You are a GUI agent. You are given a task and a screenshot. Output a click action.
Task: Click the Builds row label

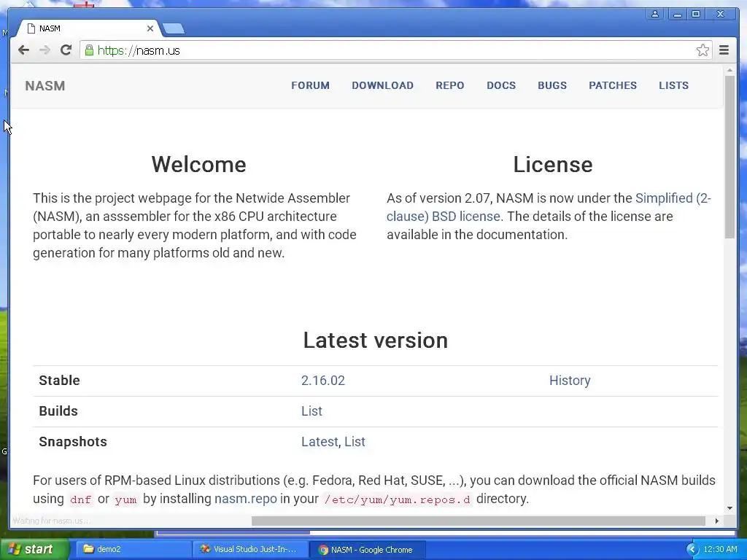pos(58,411)
